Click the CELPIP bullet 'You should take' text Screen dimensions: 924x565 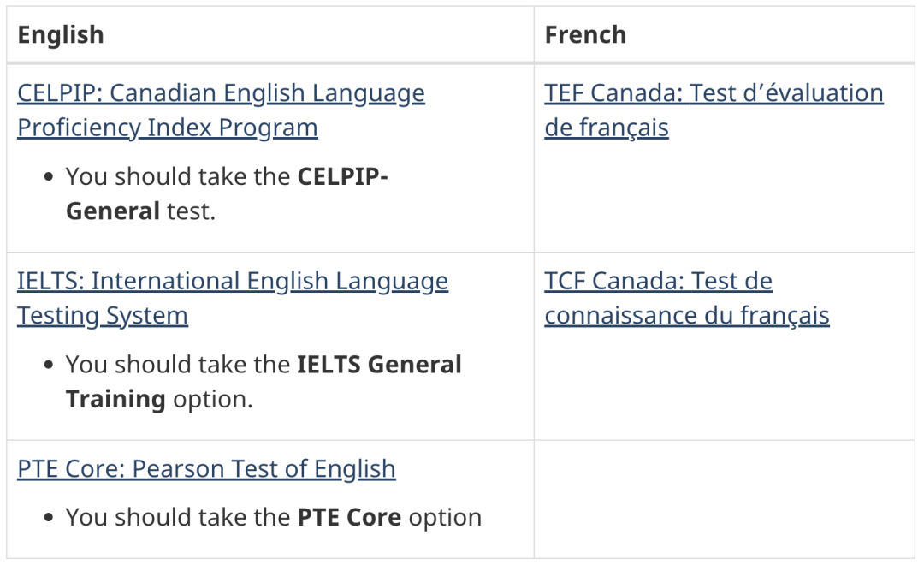click(x=180, y=176)
